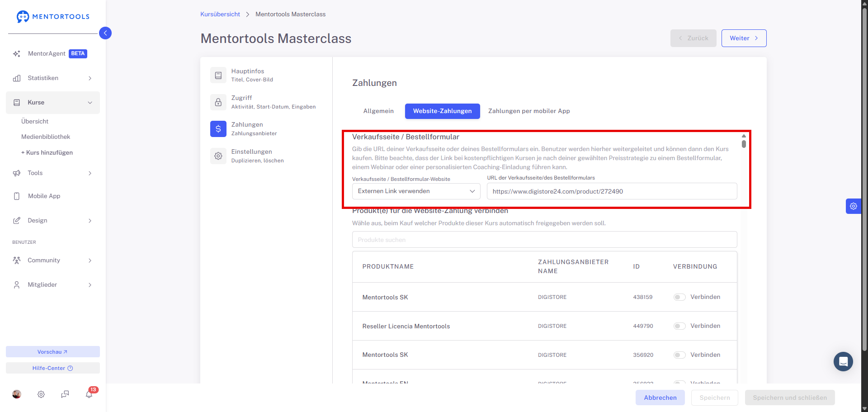Click the Abbrechen button
Screen dimensions: 868x412
pos(660,398)
